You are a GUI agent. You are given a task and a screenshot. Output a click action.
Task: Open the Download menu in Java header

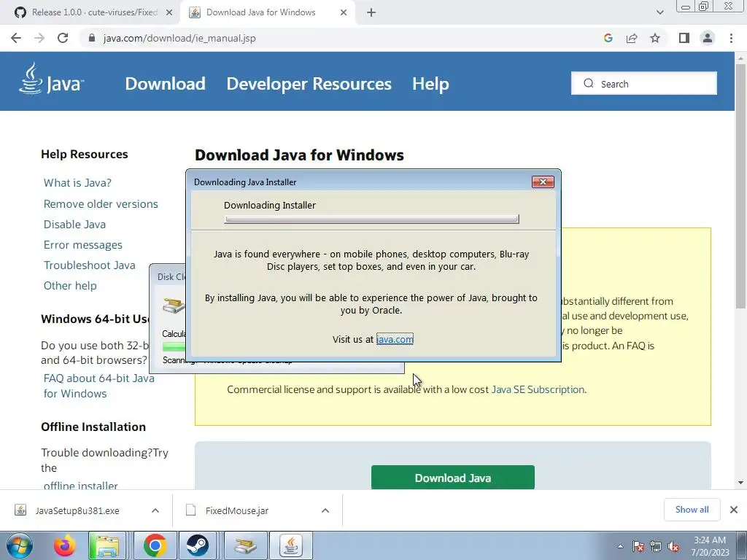click(166, 84)
